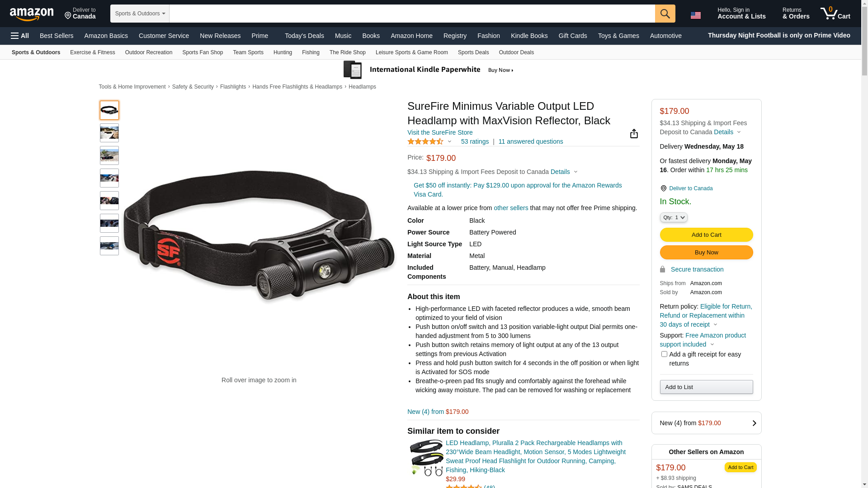Expand the Sports & Outdoors search category dropdown
The image size is (868, 488).
coord(140,14)
